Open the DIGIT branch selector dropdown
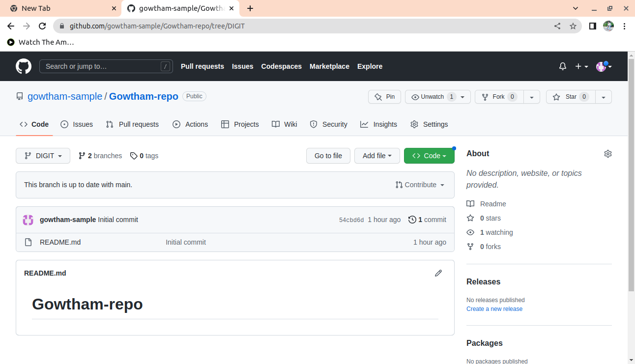The image size is (635, 364). (43, 156)
